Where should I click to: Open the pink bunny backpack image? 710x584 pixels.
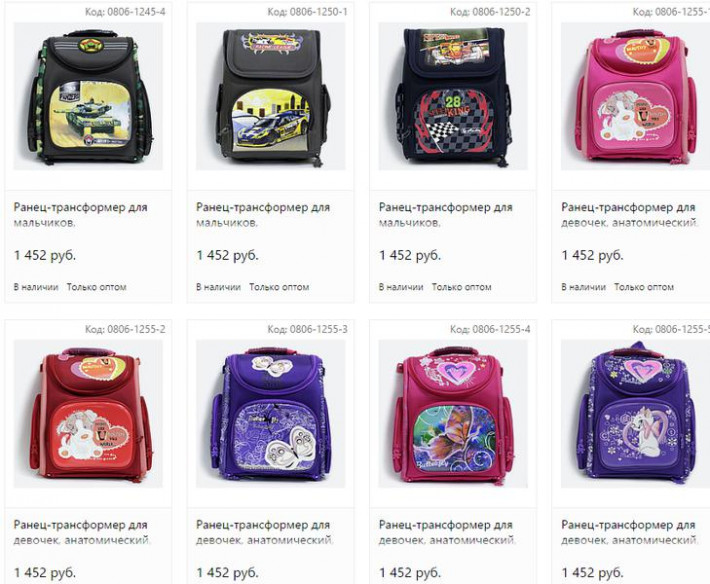pos(635,96)
